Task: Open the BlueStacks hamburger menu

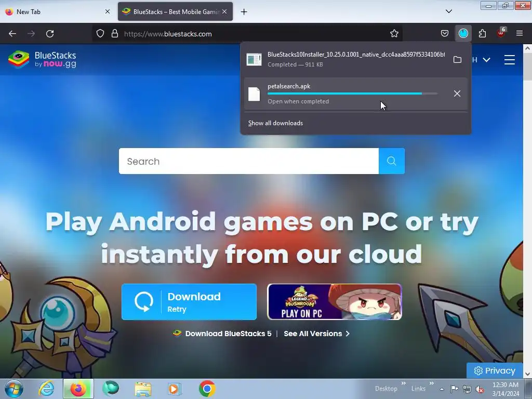Action: 509,60
